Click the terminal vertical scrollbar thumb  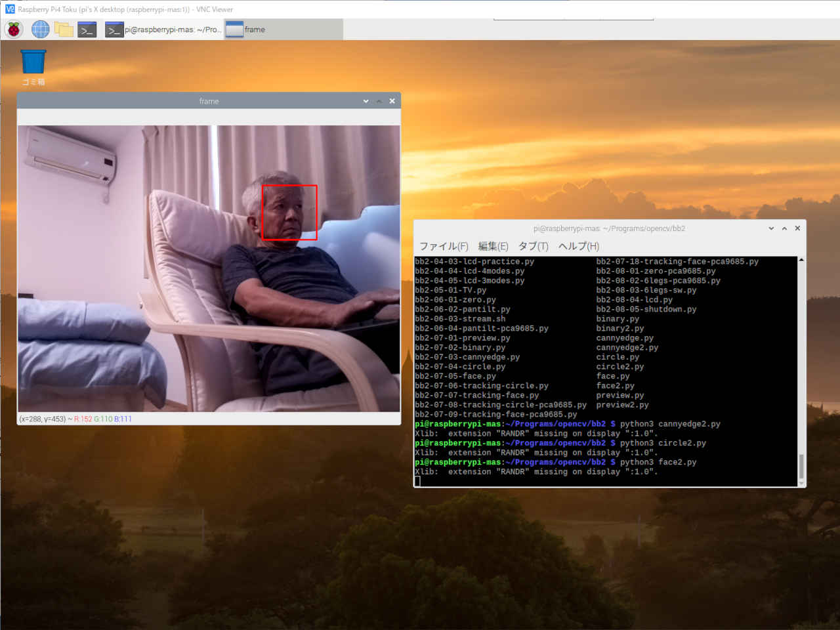[801, 467]
